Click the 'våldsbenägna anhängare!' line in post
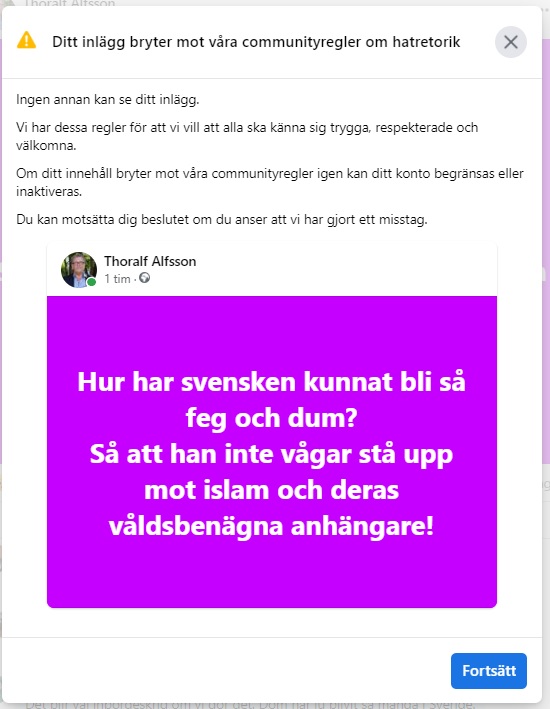This screenshot has height=709, width=550. click(x=271, y=526)
